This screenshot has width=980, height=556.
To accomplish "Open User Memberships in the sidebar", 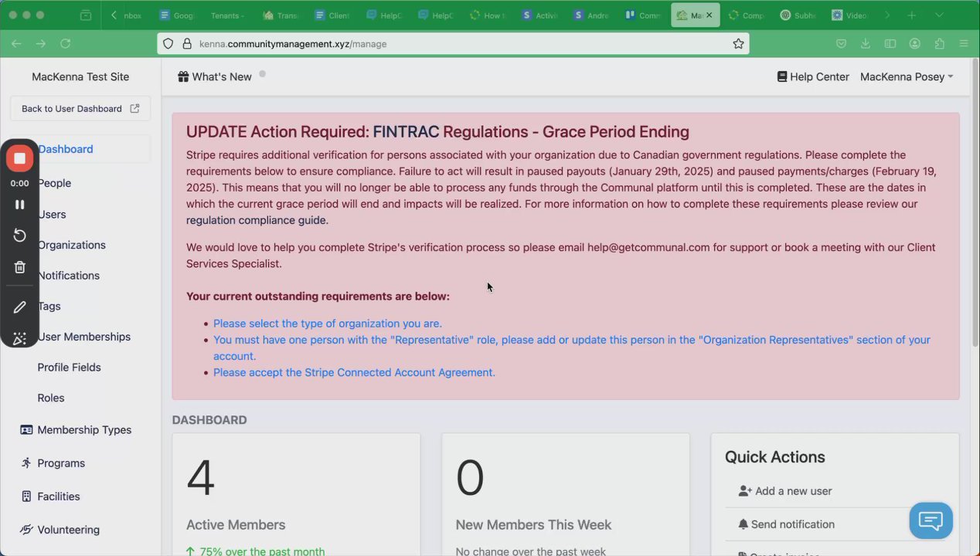I will 83,337.
